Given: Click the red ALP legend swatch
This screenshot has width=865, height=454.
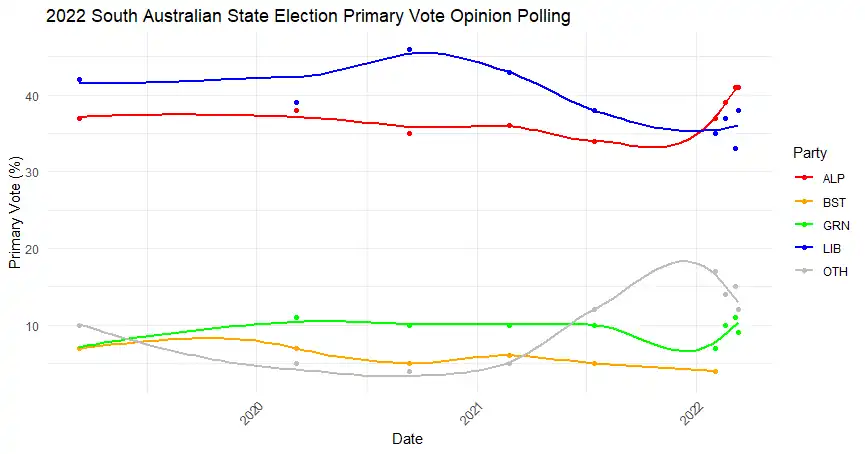Looking at the screenshot, I should 802,177.
